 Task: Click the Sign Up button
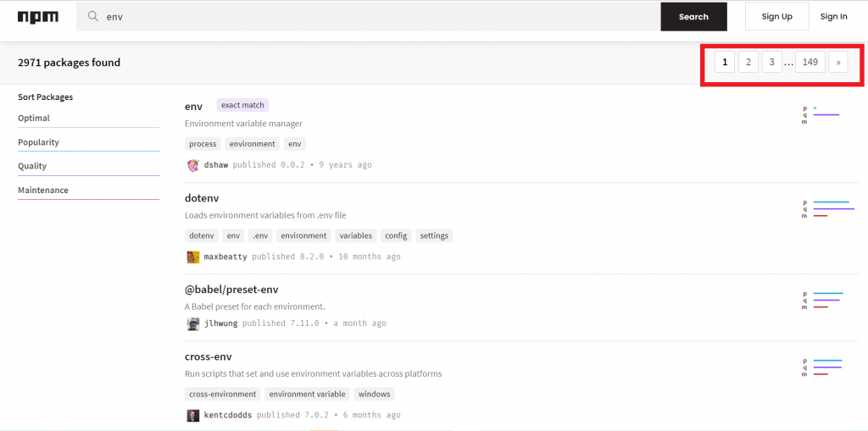pos(776,17)
